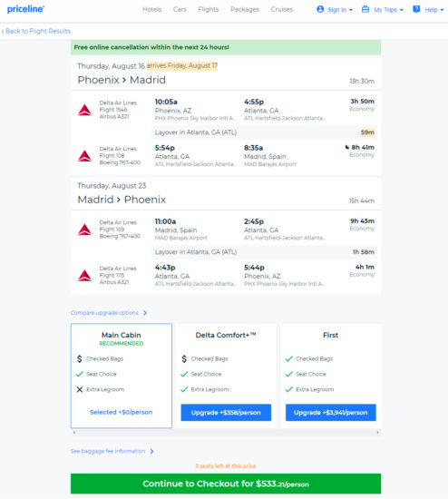Viewport: 448px width, 499px height.
Task: Click the 1h 58m layover duration
Action: (x=364, y=252)
